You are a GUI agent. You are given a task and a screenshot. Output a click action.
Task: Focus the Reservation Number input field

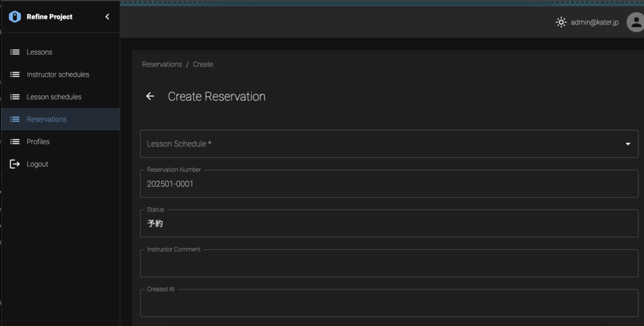[x=389, y=184]
